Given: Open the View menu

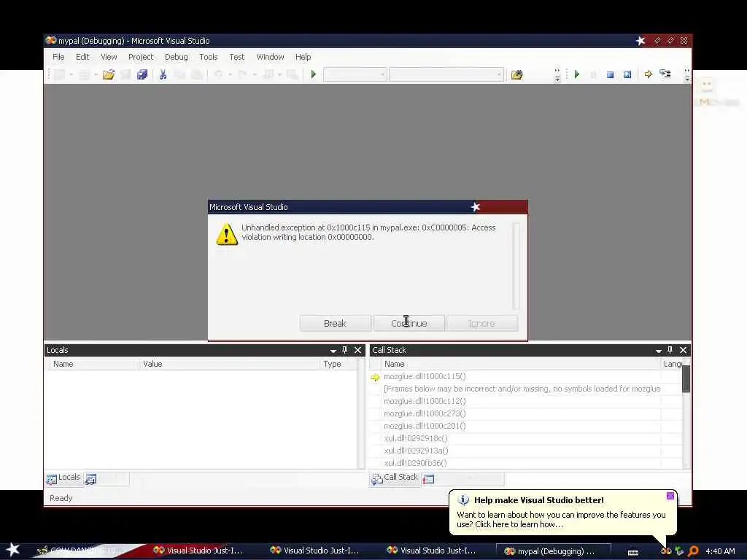Looking at the screenshot, I should (109, 57).
